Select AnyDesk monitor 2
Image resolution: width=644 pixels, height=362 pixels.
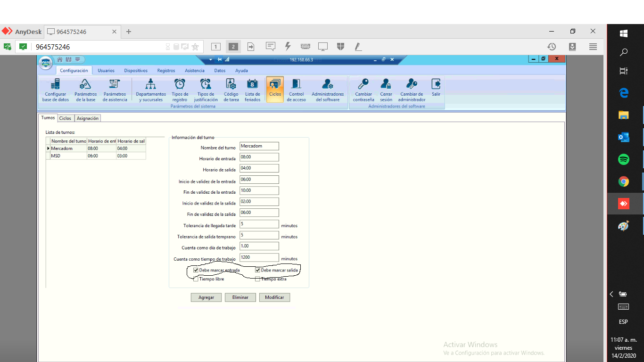[233, 47]
